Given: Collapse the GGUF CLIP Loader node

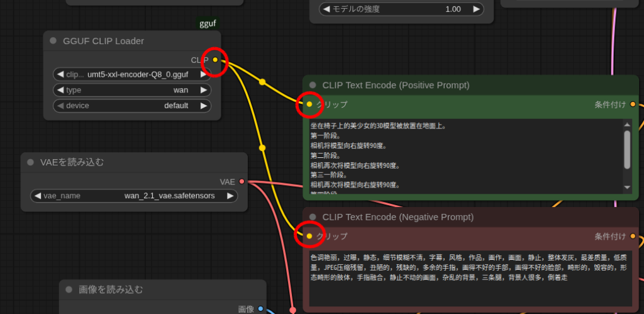Looking at the screenshot, I should 53,41.
